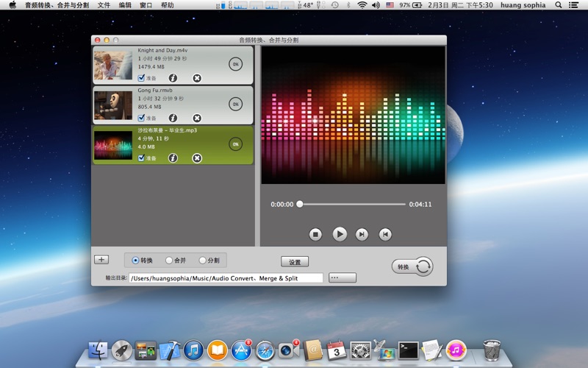
Task: Click the plus button to add files
Action: (x=101, y=260)
